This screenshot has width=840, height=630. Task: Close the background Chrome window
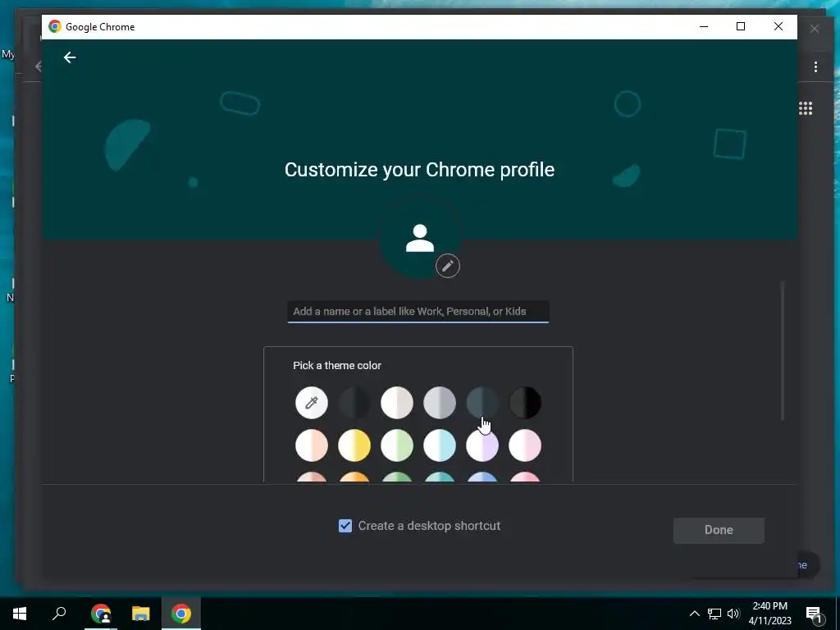815,29
